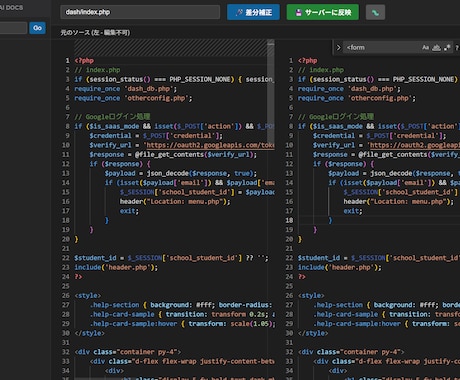Click header("Location: menu.php") in the right pane

399,202
